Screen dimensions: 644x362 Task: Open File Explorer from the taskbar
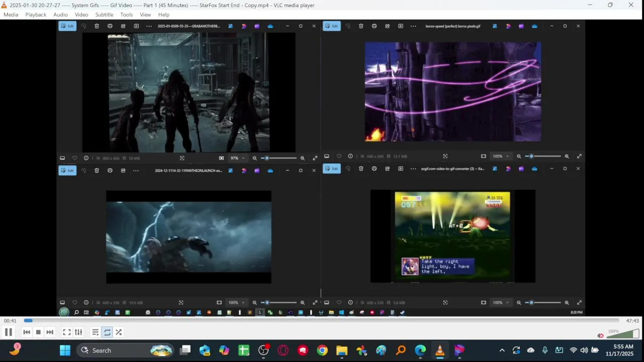pos(342,350)
